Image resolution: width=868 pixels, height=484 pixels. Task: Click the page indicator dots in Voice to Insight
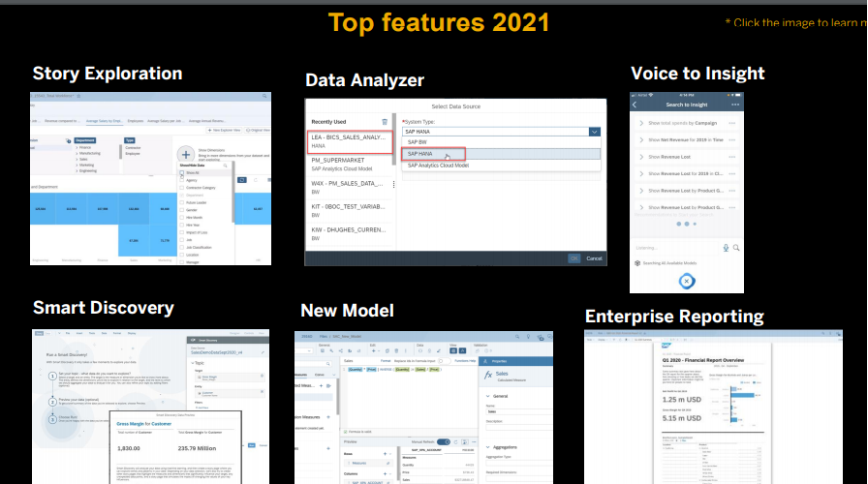[687, 224]
